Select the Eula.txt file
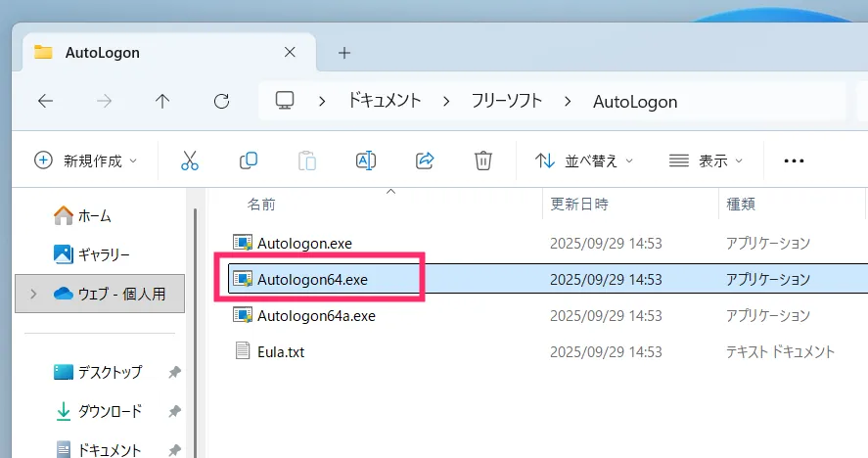Viewport: 868px width, 458px height. point(281,351)
